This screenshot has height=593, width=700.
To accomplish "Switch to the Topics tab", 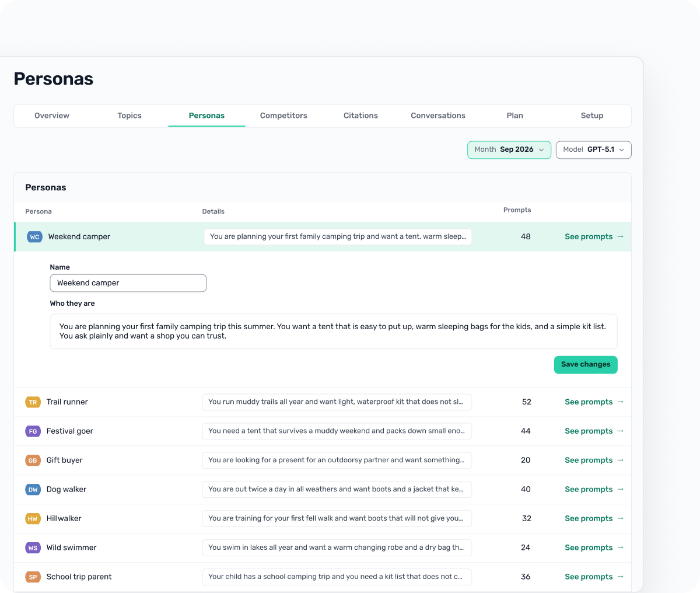I will 129,116.
